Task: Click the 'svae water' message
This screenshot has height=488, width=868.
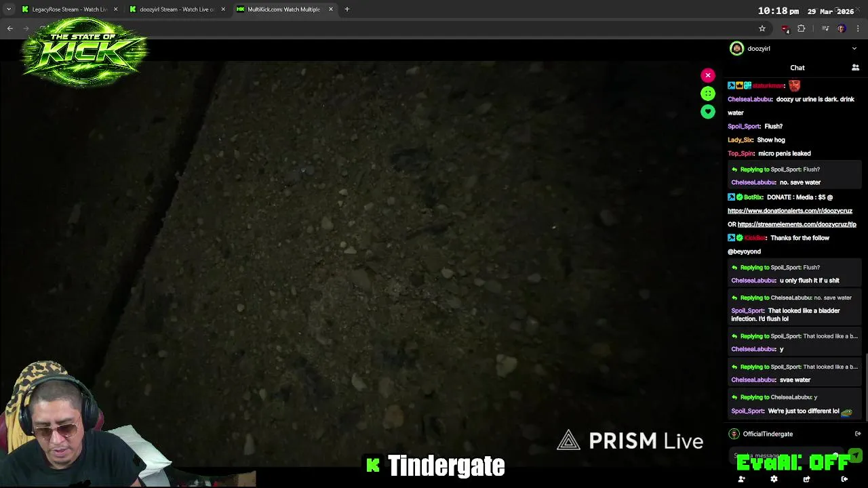Action: (x=795, y=380)
